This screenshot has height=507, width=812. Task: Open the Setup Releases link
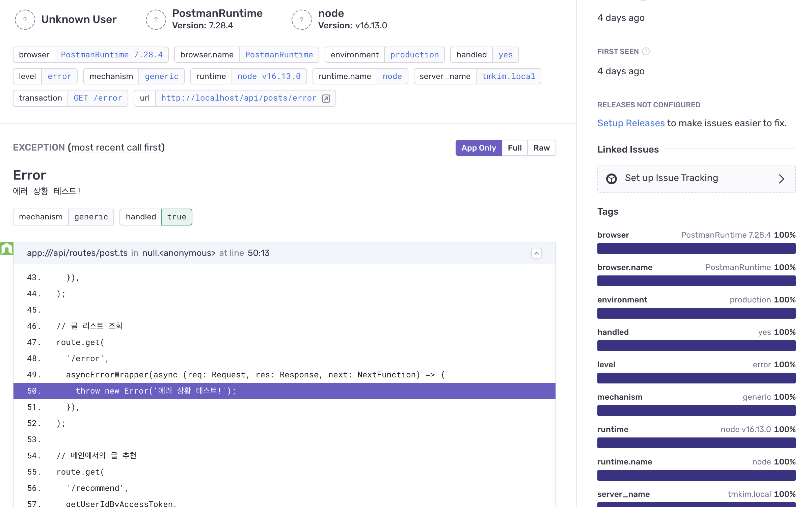coord(630,123)
